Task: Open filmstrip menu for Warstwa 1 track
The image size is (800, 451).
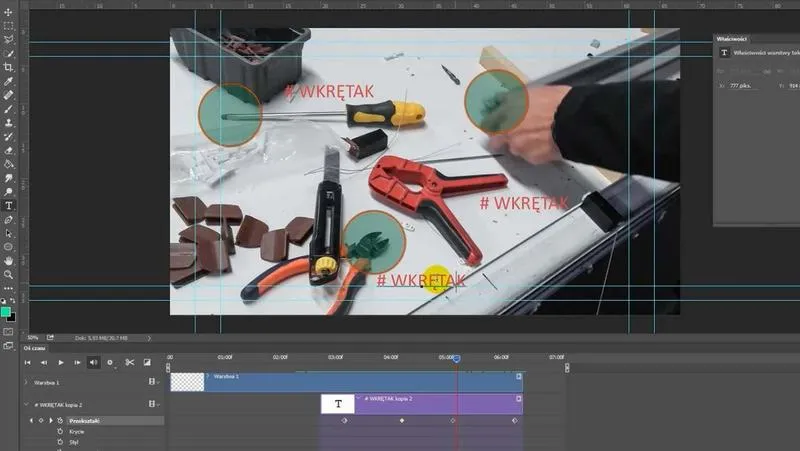Action: pyautogui.click(x=153, y=382)
